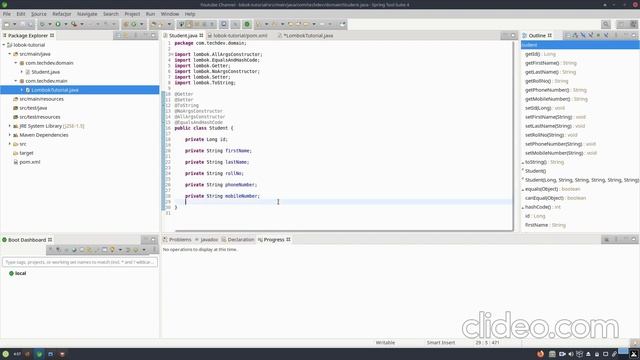Toggle Hide Fields in Outline toolbar
640x360 pixels.
[x=583, y=36]
